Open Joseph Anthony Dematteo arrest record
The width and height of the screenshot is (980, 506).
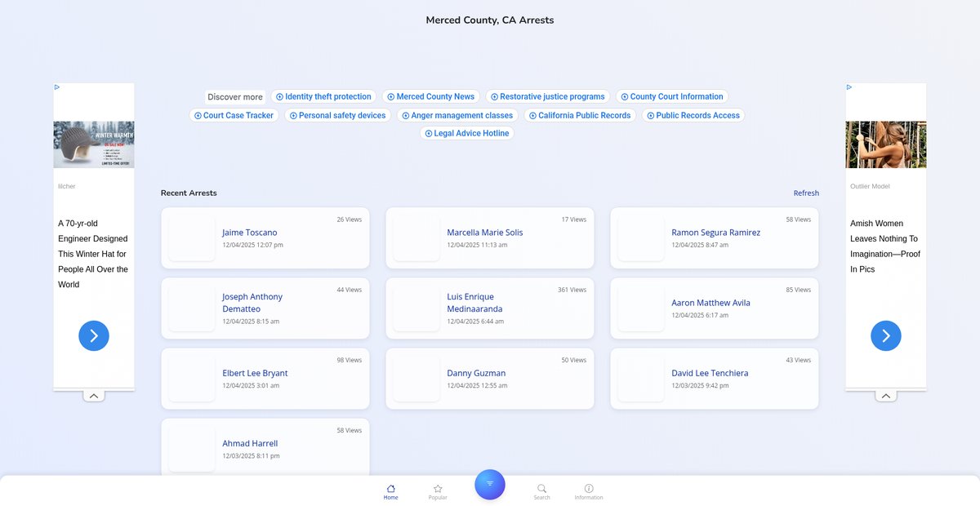265,308
